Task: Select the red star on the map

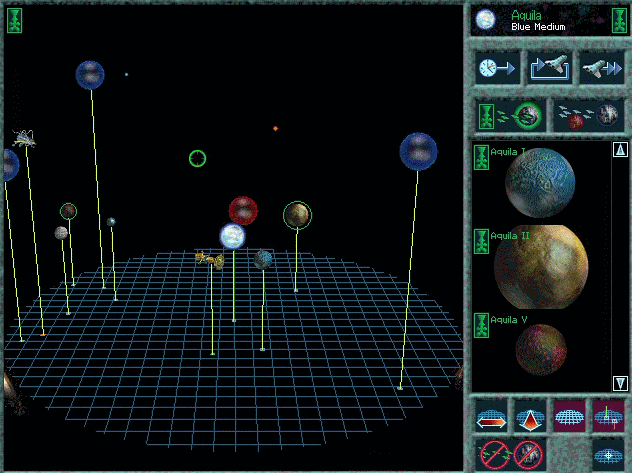Action: tap(243, 210)
